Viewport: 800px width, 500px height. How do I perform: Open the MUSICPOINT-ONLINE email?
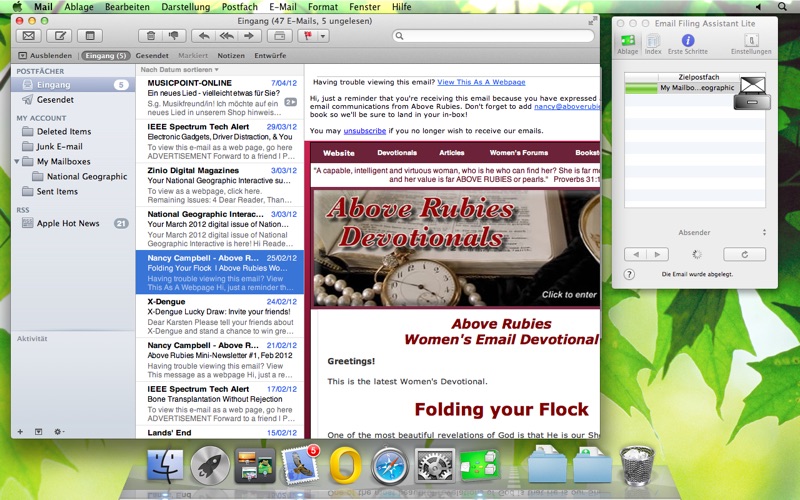pyautogui.click(x=220, y=97)
